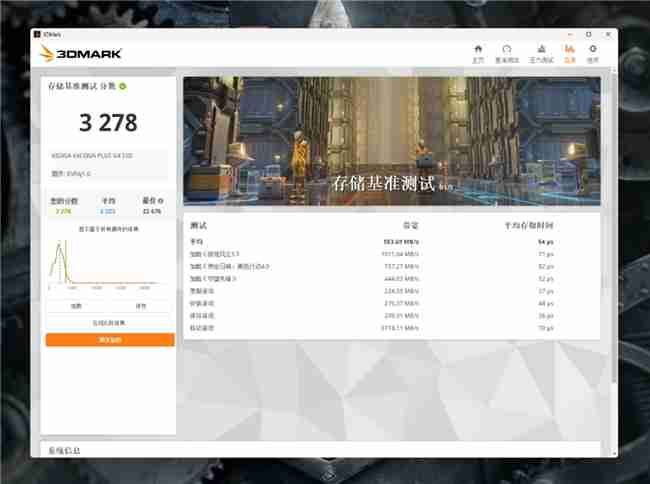The width and height of the screenshot is (650, 484).
Task: Go to the Benchmarks (基准测试) icon
Action: (x=507, y=52)
